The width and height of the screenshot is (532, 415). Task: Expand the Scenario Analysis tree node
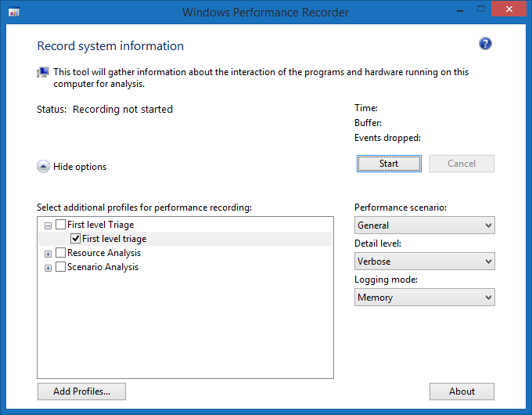(x=49, y=268)
